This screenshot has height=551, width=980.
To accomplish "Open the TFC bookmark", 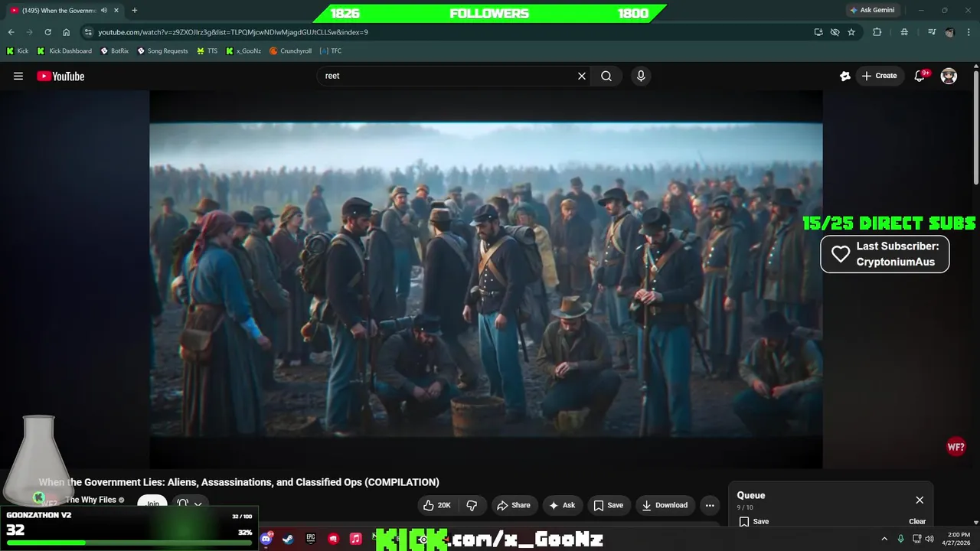I will pos(331,51).
